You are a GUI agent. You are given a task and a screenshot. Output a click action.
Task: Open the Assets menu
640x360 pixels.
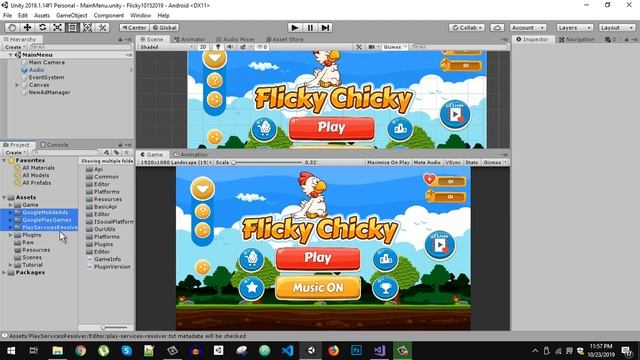click(42, 15)
